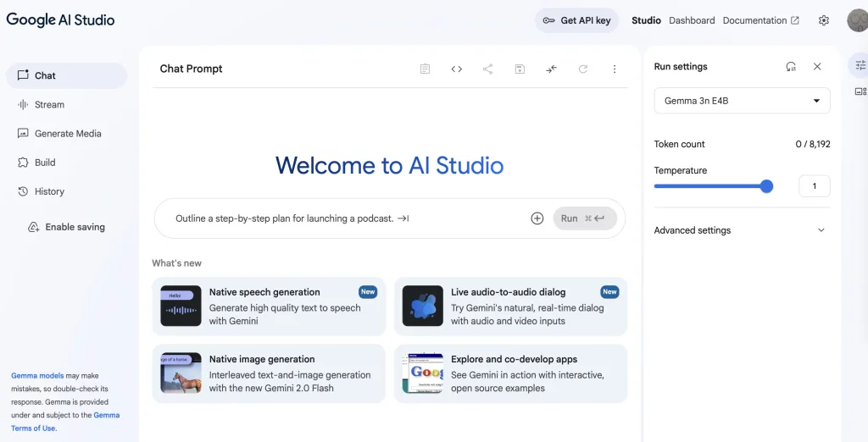This screenshot has height=442, width=868.
Task: Open the Native speech generation card
Action: [269, 307]
